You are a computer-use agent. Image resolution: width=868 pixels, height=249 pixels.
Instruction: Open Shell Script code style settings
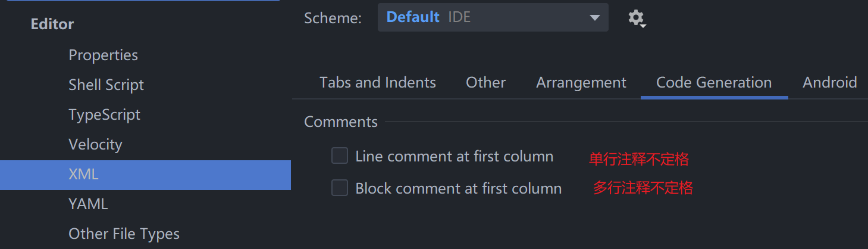[x=106, y=85]
